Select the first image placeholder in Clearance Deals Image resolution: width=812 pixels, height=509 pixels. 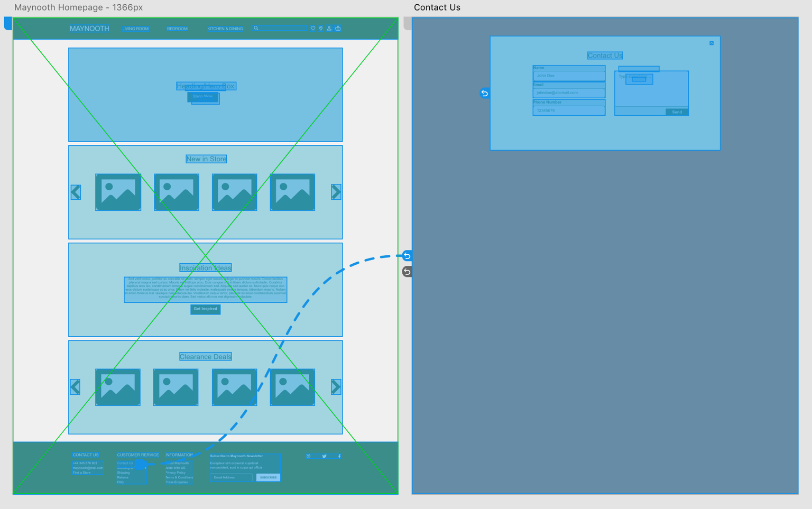tap(118, 387)
